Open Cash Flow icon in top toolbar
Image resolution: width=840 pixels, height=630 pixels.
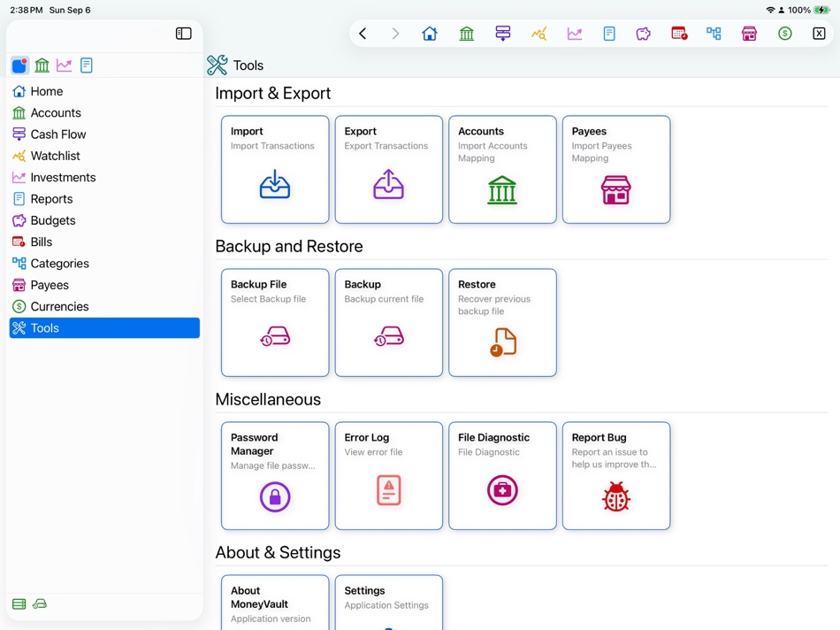click(x=503, y=34)
